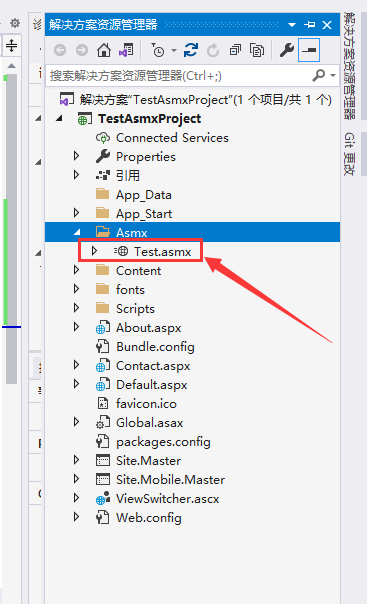Click the Show All Files toolbar icon
The width and height of the screenshot is (367, 604).
[x=257, y=50]
